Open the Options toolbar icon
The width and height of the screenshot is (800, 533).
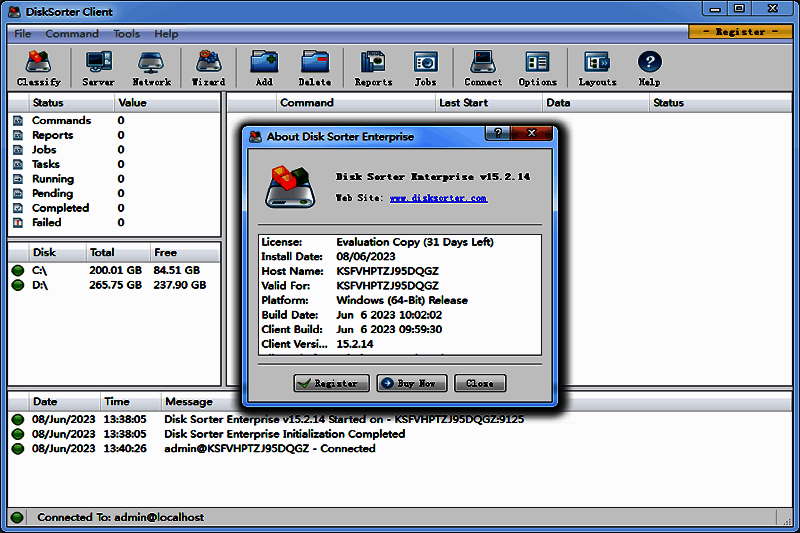(x=537, y=68)
